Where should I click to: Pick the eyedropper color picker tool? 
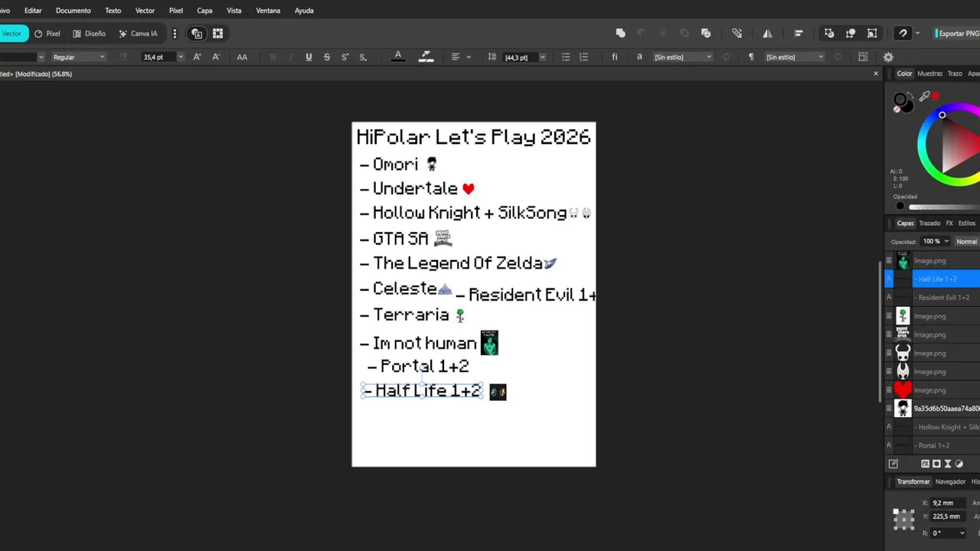925,96
